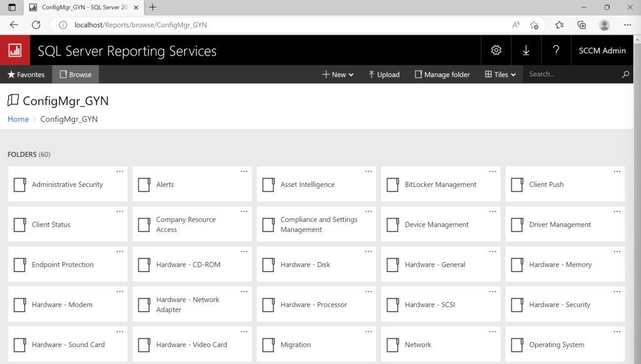Open the Operating System folder icon
The height and width of the screenshot is (364, 641).
(516, 345)
